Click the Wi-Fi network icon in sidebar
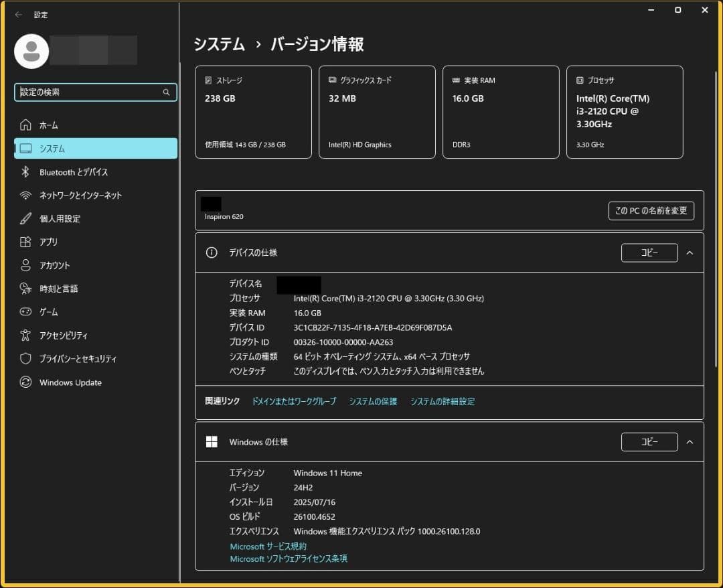 click(26, 196)
